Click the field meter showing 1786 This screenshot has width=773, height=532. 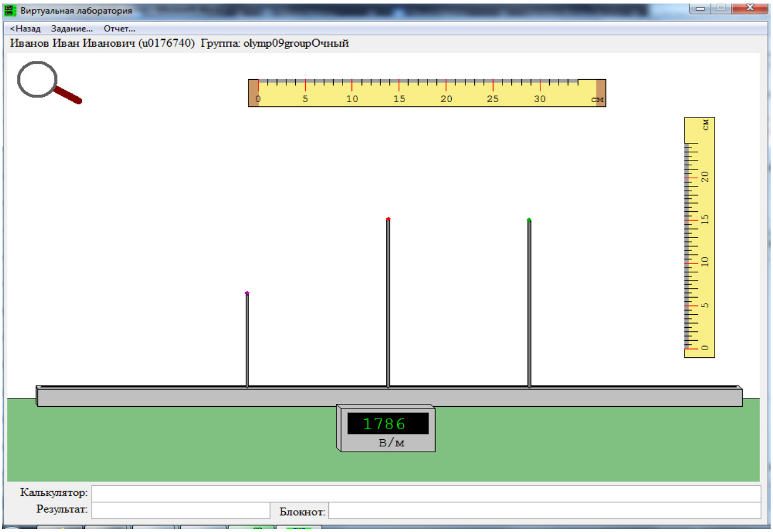point(386,429)
